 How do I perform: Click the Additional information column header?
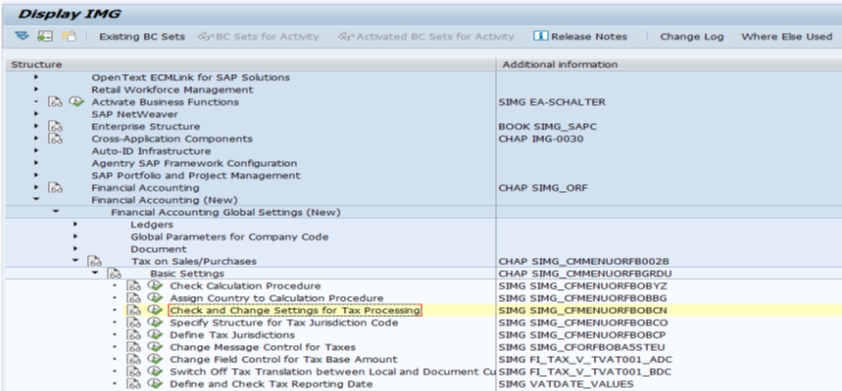[669, 64]
